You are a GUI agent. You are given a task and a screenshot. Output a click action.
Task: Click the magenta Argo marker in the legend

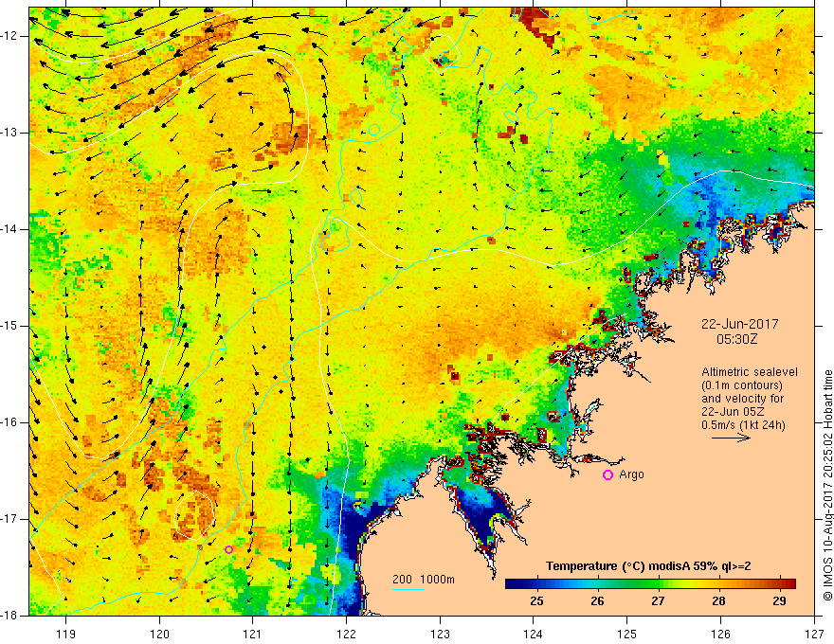607,474
